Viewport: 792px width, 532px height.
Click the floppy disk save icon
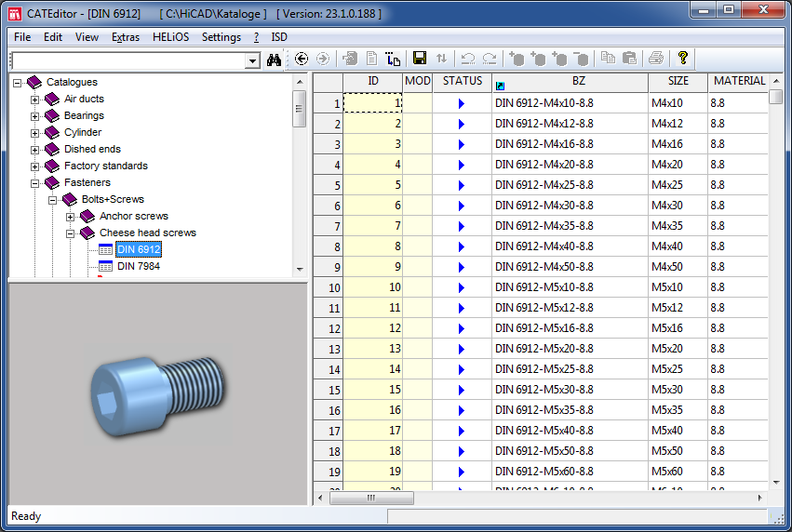(420, 59)
